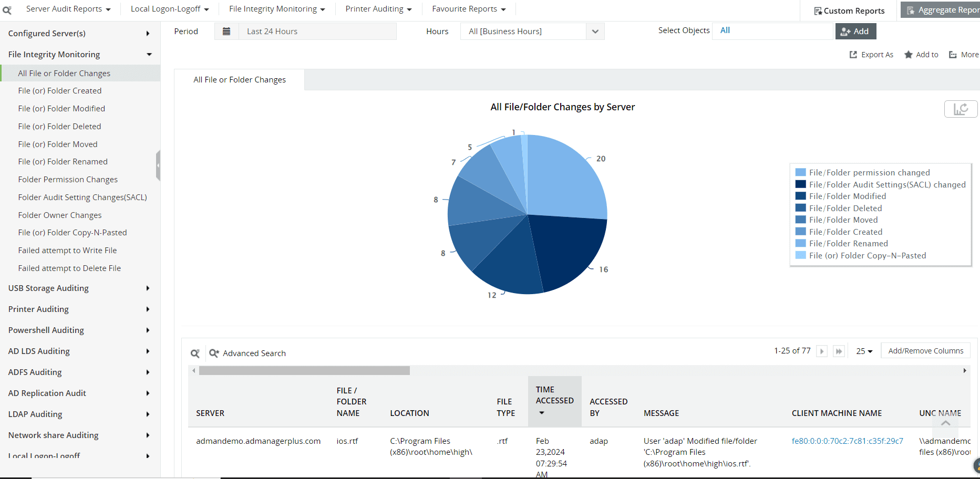Click the Add/Remove Columns button
Viewport: 980px width, 479px height.
pos(925,350)
